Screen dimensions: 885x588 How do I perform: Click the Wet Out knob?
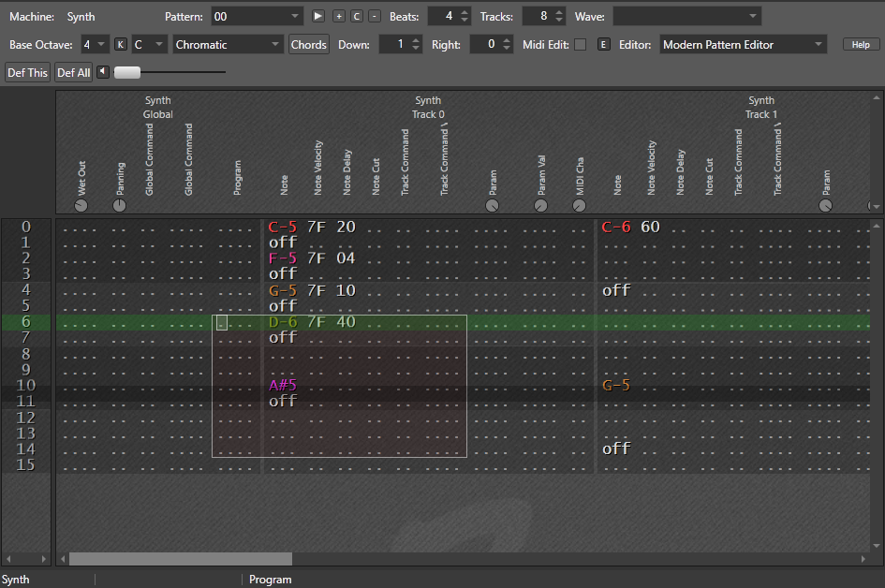point(81,205)
